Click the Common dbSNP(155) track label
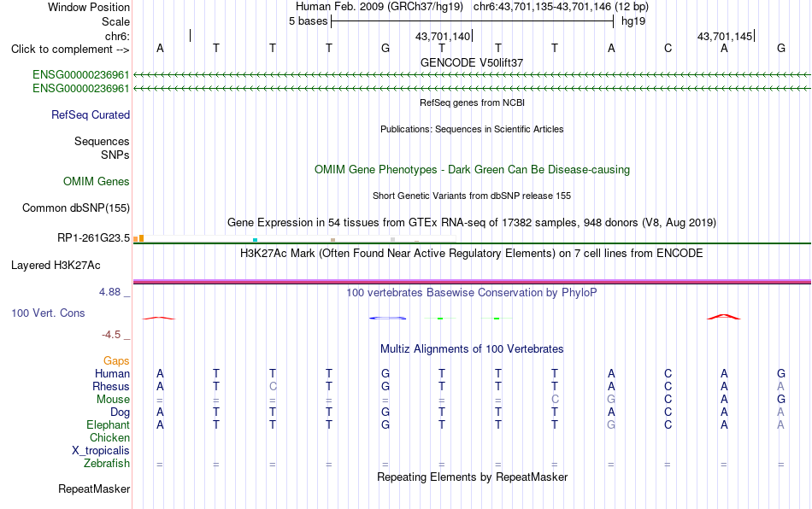812x509 pixels. pyautogui.click(x=75, y=208)
